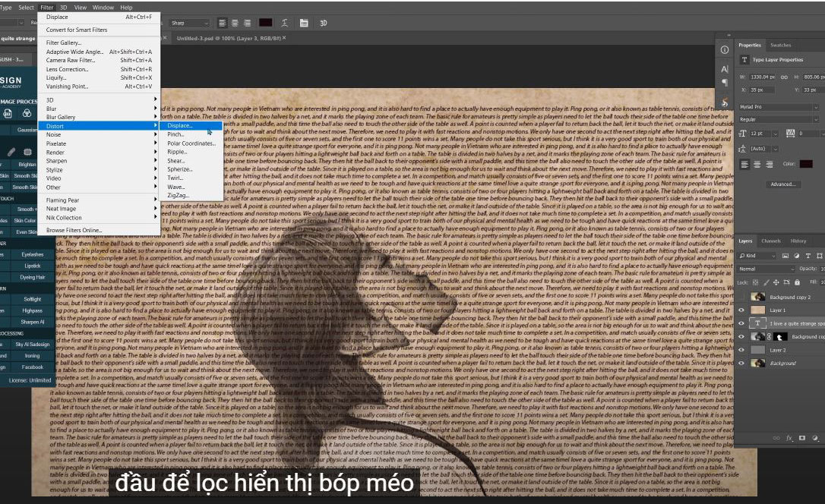The width and height of the screenshot is (825, 504).
Task: Click the Add layer mask icon
Action: 802,438
